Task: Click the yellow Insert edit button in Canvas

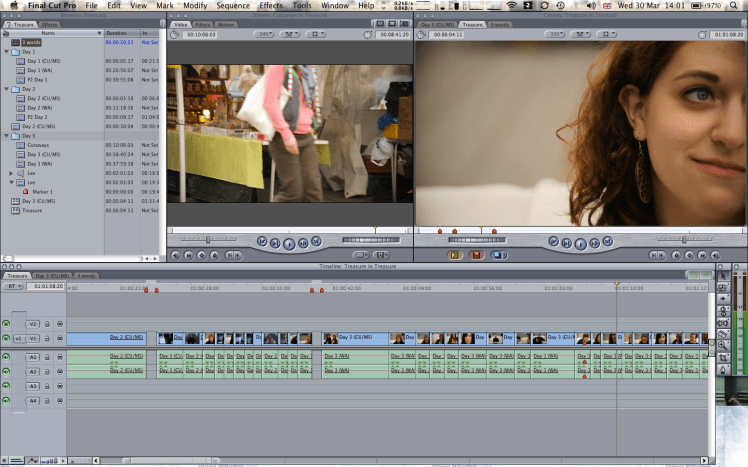Action: point(454,255)
